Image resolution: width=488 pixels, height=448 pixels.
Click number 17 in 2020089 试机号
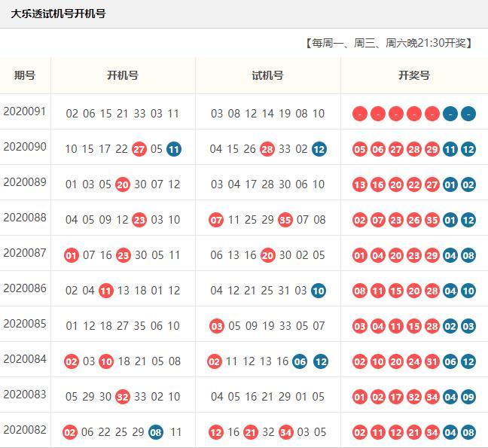tap(251, 184)
